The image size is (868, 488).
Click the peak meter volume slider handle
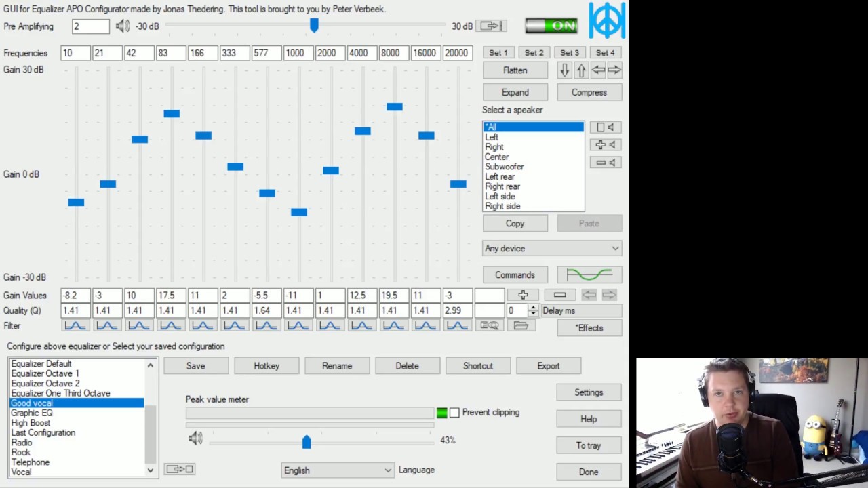tap(307, 442)
